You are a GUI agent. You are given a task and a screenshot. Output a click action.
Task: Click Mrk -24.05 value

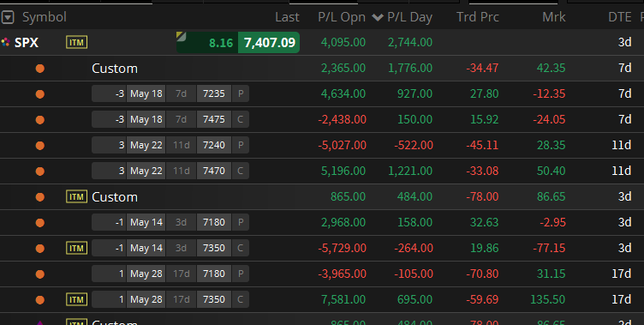(549, 120)
